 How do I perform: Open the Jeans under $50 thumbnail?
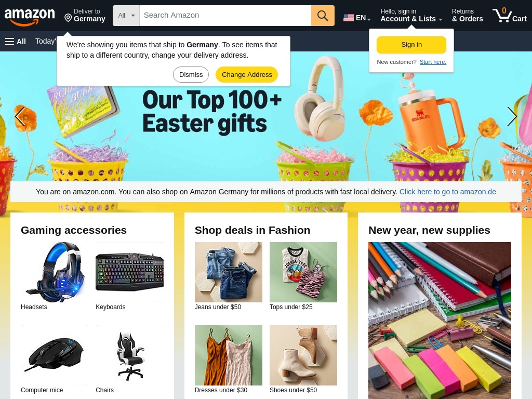pos(229,272)
